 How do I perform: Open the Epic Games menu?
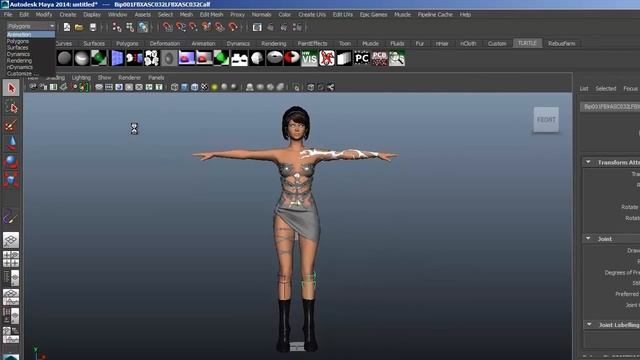(x=373, y=15)
